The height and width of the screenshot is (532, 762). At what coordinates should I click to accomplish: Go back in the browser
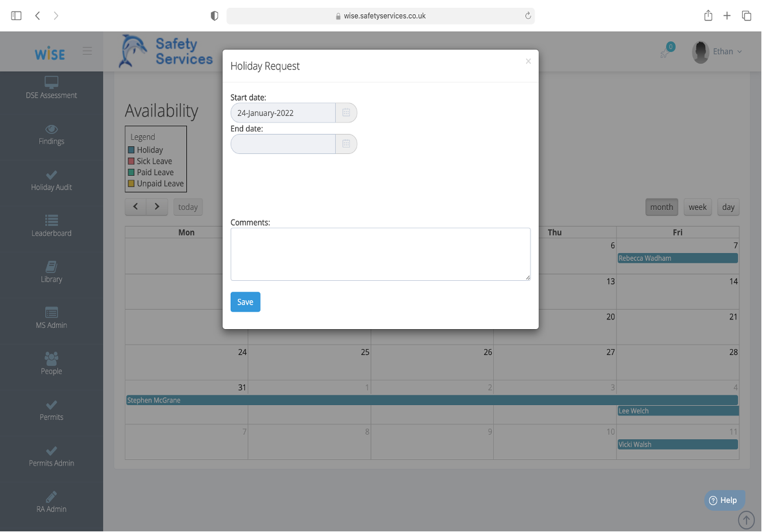tap(37, 15)
